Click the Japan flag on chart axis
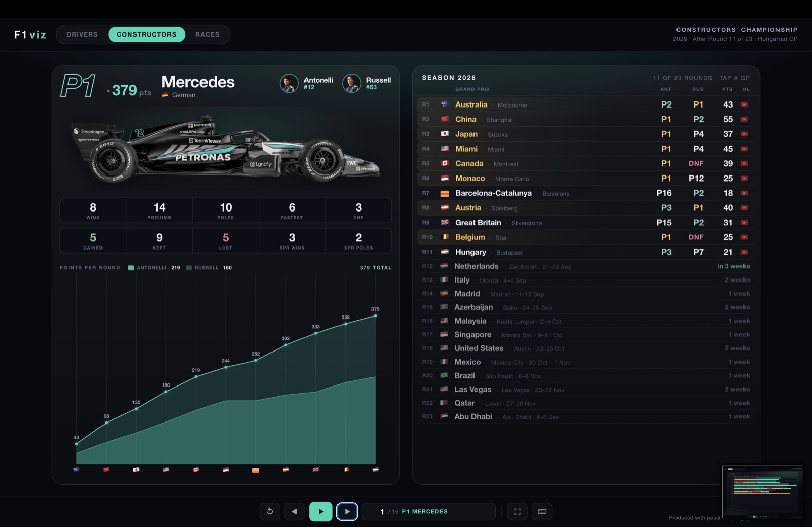This screenshot has height=527, width=812. click(136, 470)
